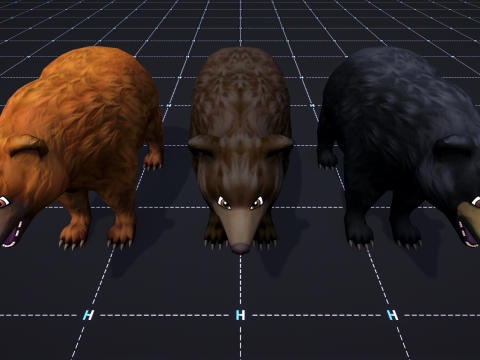Select the brown bear facing the camera

(240, 150)
